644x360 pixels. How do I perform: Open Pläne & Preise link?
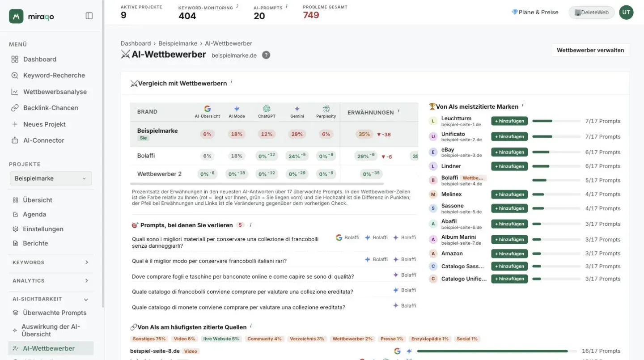[535, 12]
